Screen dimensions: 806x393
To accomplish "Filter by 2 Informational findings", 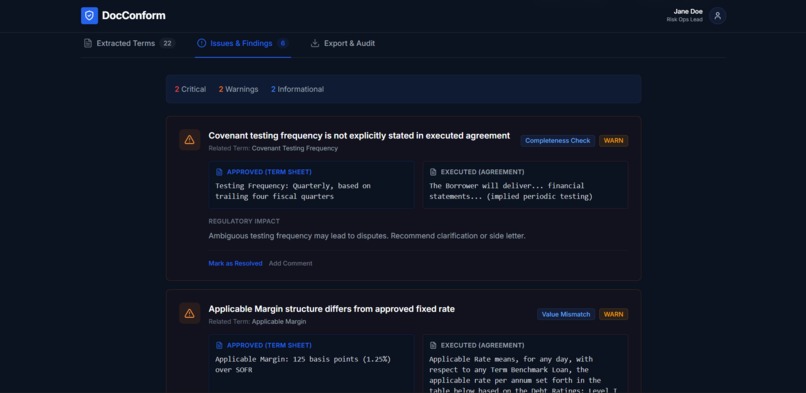I will tap(298, 89).
